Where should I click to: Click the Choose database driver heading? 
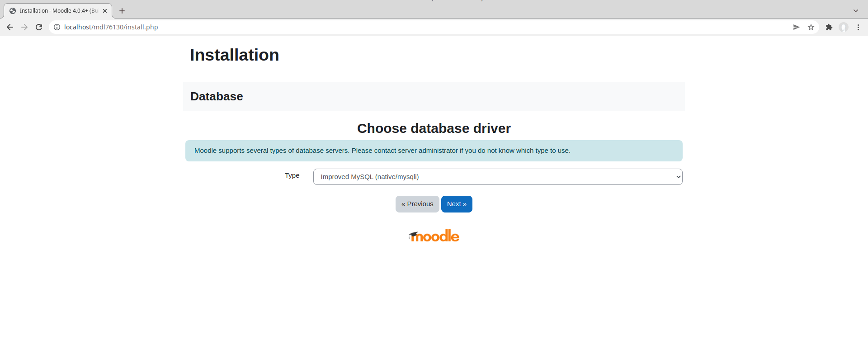click(x=434, y=128)
